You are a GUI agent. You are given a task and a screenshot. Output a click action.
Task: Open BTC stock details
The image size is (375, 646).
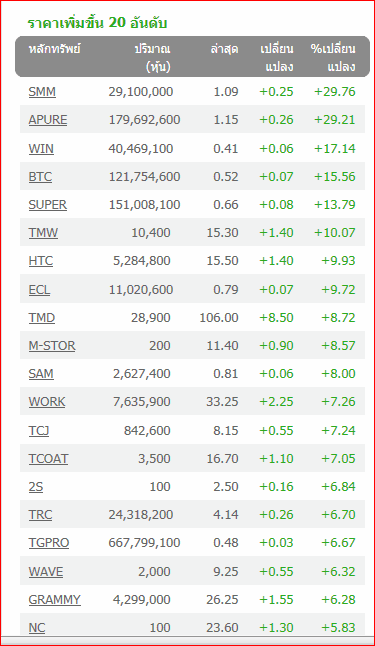40,176
